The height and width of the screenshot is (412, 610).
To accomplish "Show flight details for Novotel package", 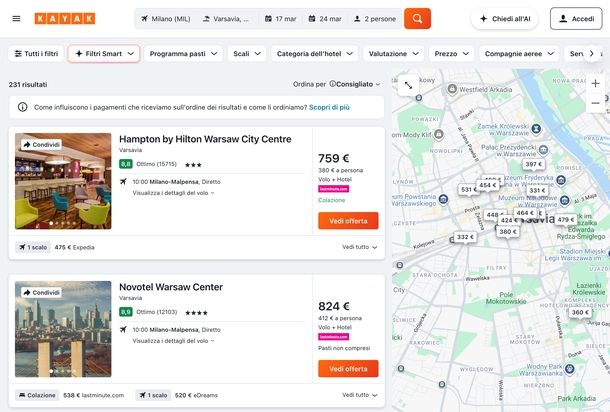I will (x=172, y=340).
